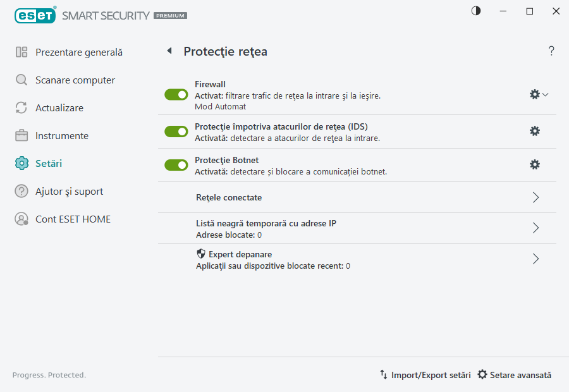Screen dimensions: 569x392
Task: Open the help question mark
Action: tap(551, 51)
